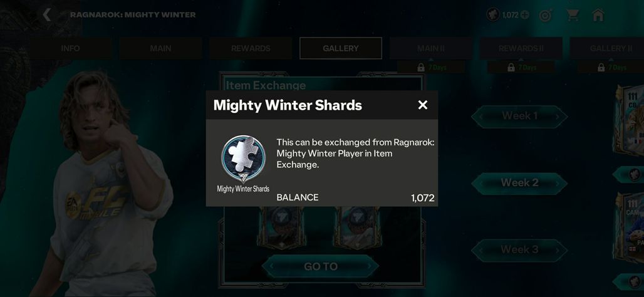Close the Mighty Winter Shards popup
Viewport: 644px width, 297px height.
click(423, 105)
